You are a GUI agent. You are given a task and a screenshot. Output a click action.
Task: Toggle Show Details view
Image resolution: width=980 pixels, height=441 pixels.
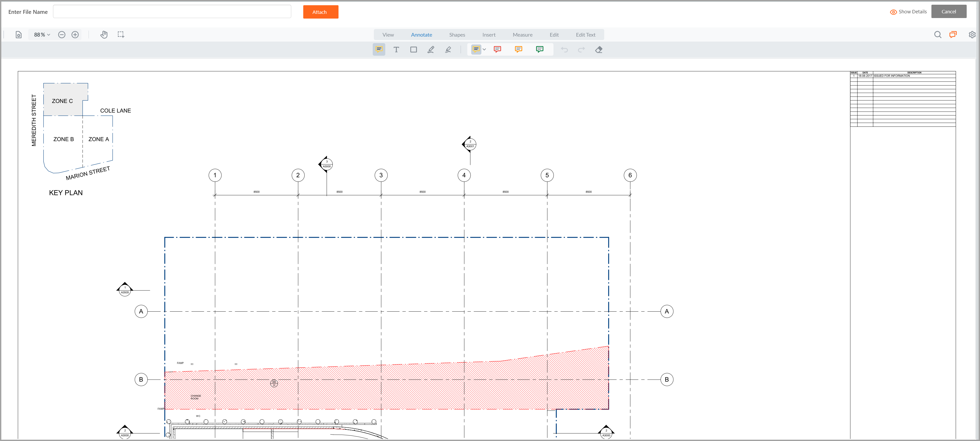[x=908, y=12]
